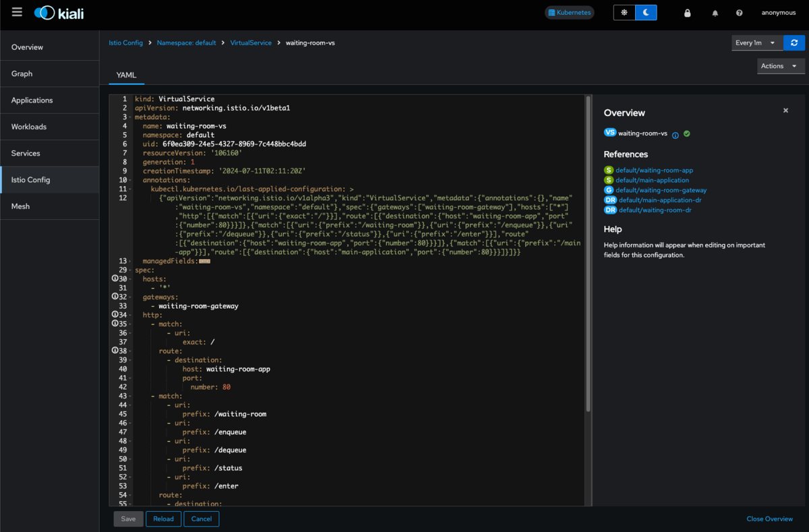Click the Save button
The image size is (809, 532).
coord(128,519)
